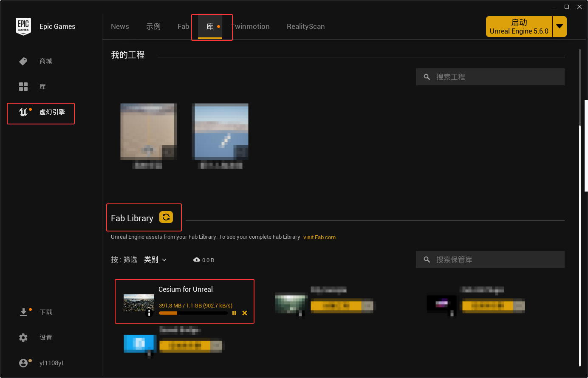Click the cloud download size icon
Viewport: 588px width, 378px height.
197,260
